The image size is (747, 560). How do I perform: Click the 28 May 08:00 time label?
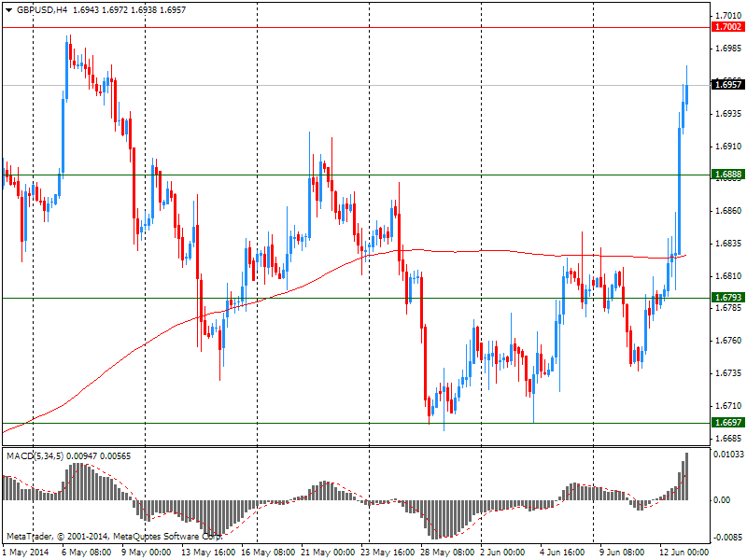[447, 553]
